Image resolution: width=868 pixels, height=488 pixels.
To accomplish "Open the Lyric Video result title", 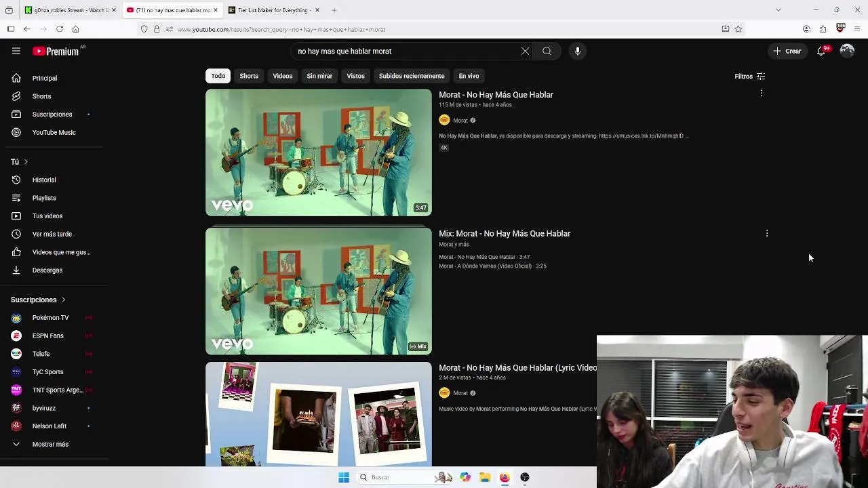I will (517, 367).
